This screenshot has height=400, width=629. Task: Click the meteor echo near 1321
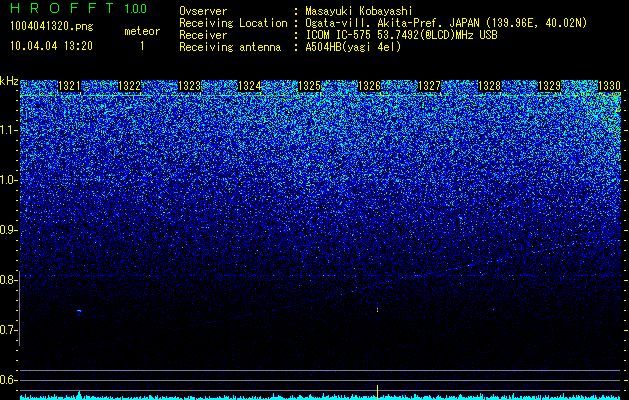click(79, 311)
